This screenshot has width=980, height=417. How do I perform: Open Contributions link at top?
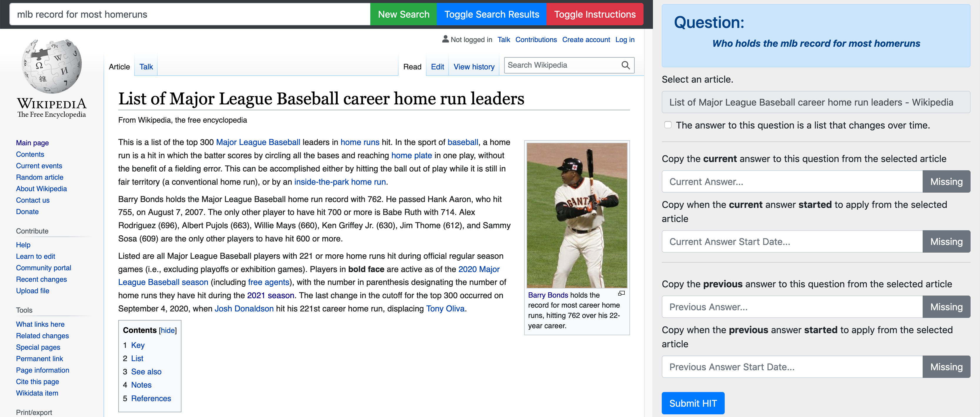click(x=536, y=40)
